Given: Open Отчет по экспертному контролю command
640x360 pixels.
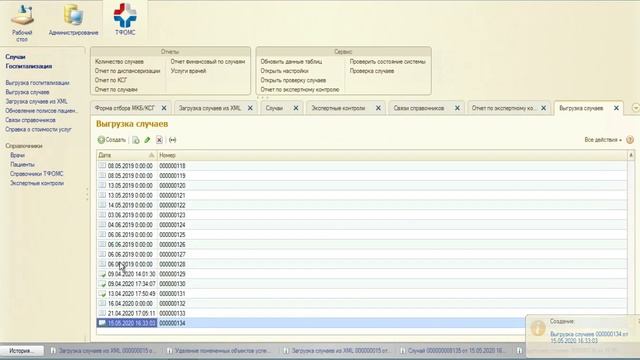Looking at the screenshot, I should pos(300,89).
